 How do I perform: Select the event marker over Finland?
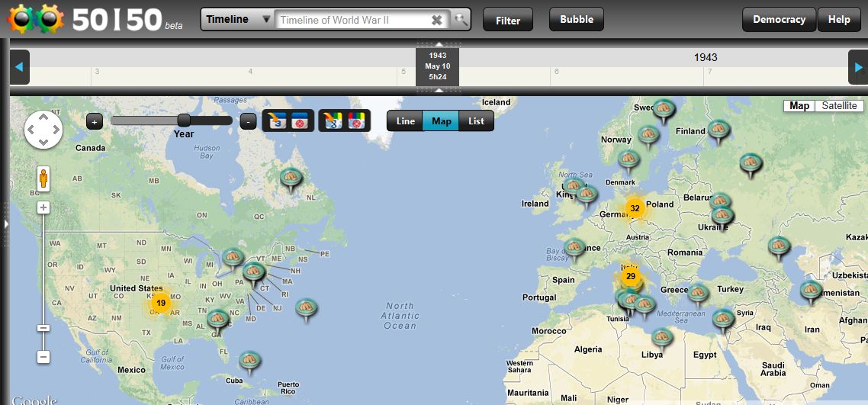pos(719,130)
